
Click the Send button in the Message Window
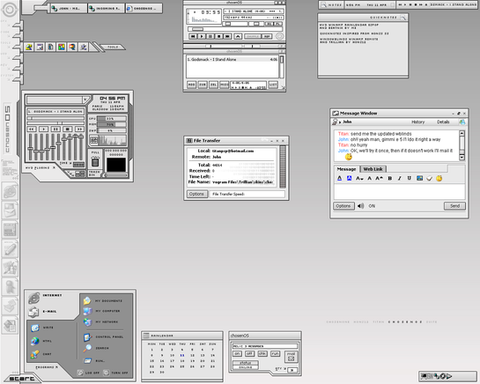[455, 206]
